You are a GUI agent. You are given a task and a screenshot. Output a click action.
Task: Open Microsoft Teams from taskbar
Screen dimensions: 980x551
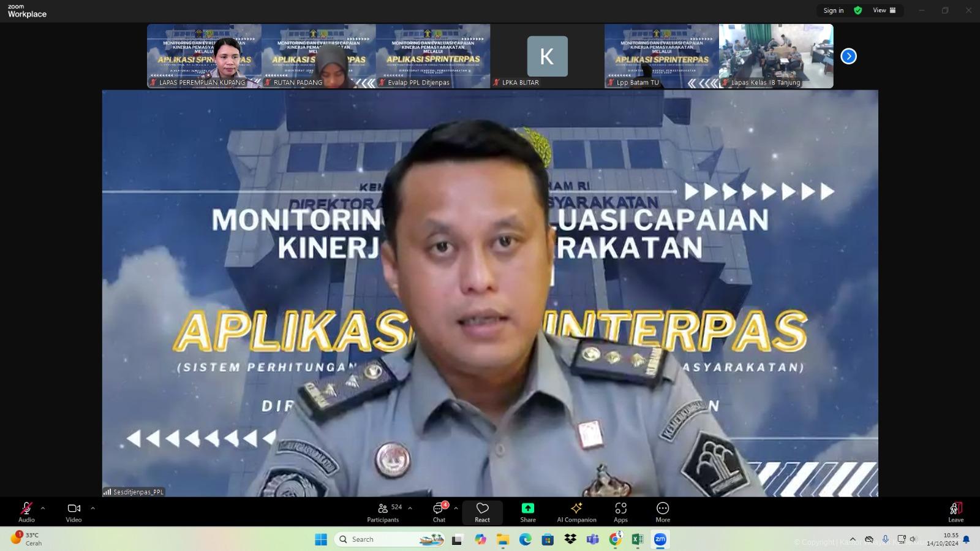[592, 539]
